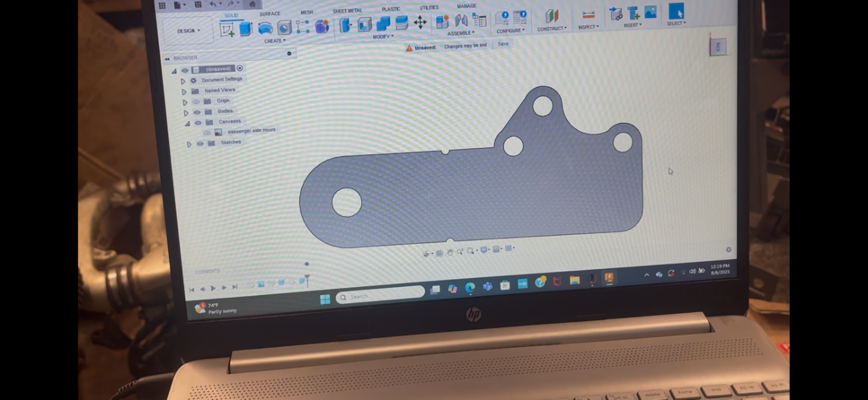
Task: Collapse the Canvases folder in browser
Action: [188, 123]
